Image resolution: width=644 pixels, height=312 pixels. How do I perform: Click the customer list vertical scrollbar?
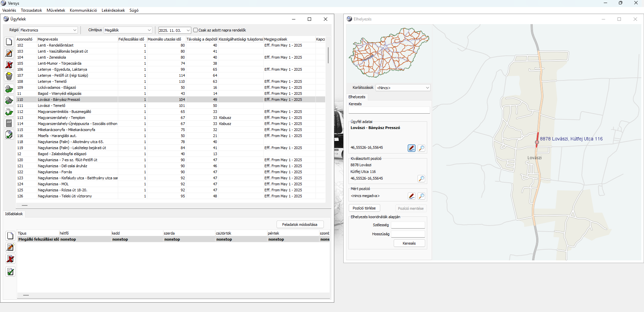coord(328,55)
